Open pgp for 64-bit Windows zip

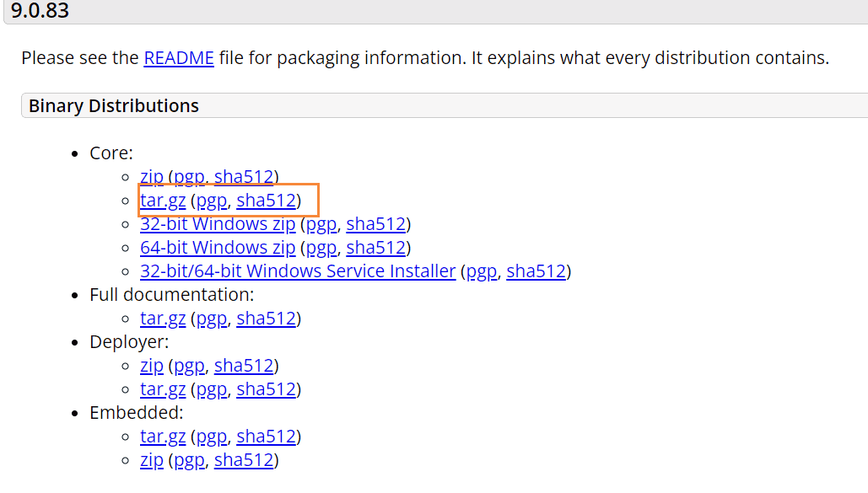(x=321, y=248)
